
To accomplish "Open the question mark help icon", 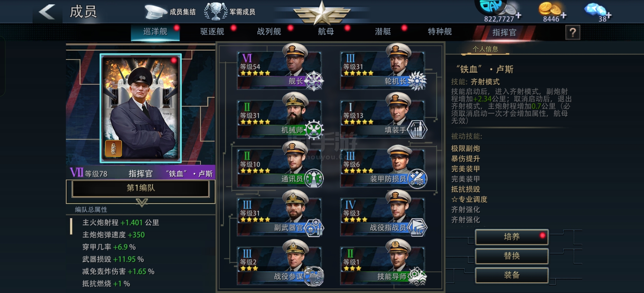I will 573,33.
